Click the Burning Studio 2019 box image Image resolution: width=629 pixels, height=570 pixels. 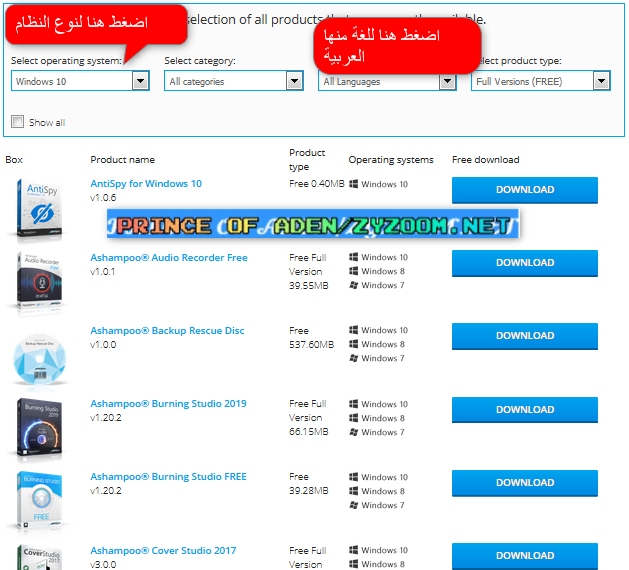pyautogui.click(x=39, y=428)
